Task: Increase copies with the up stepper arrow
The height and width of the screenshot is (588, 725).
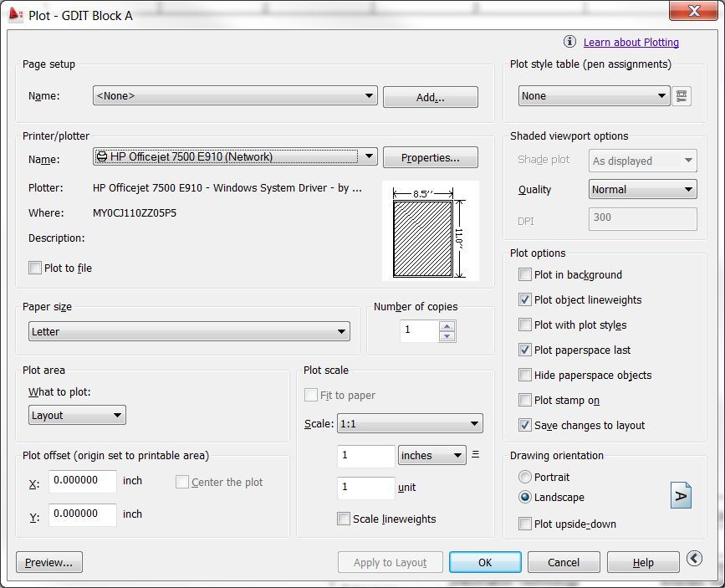Action: click(x=447, y=326)
